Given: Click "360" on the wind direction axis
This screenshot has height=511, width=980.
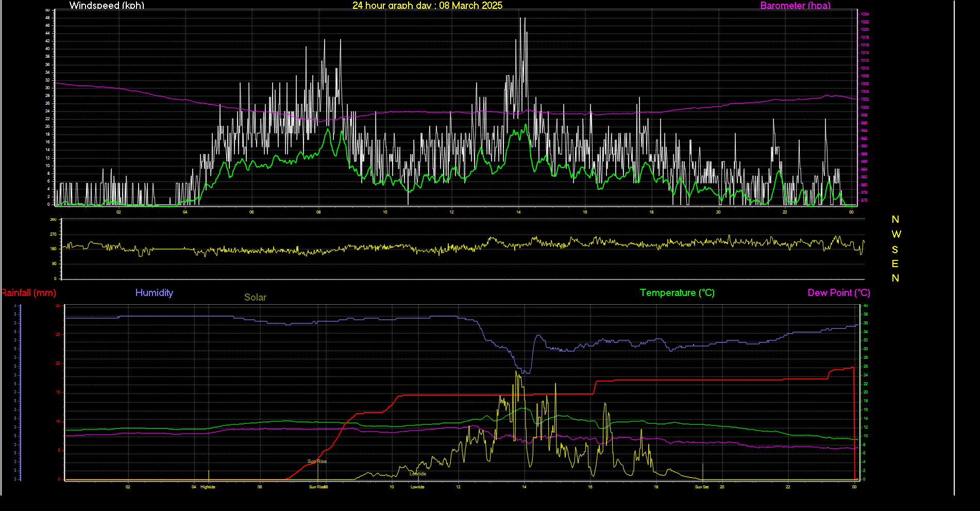Looking at the screenshot, I should click(53, 220).
